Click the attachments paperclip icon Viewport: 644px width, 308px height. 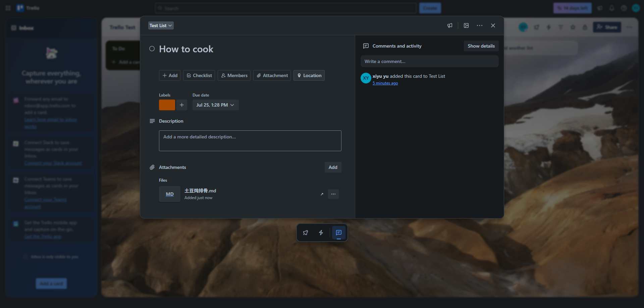(x=152, y=167)
